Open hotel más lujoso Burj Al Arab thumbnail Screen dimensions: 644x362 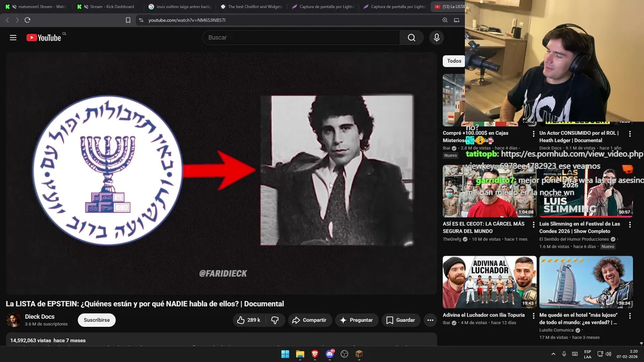point(586,282)
